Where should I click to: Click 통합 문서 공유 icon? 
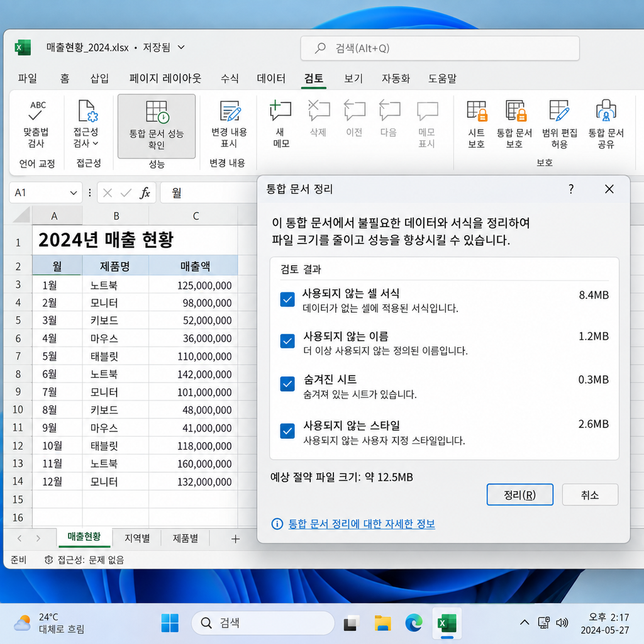[x=606, y=111]
